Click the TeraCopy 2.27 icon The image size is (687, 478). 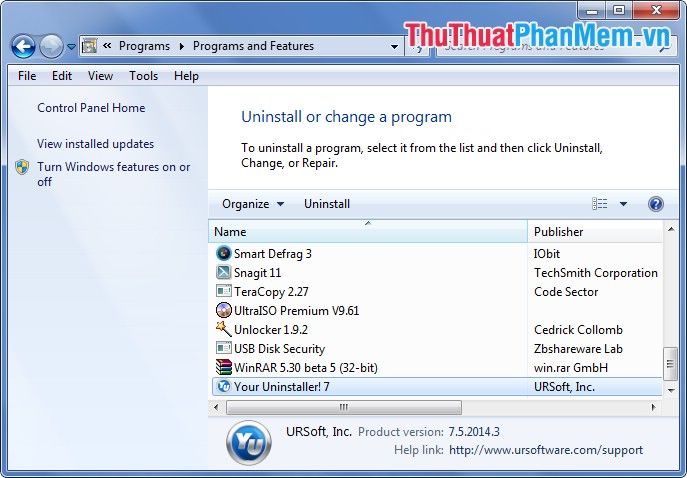pyautogui.click(x=223, y=291)
